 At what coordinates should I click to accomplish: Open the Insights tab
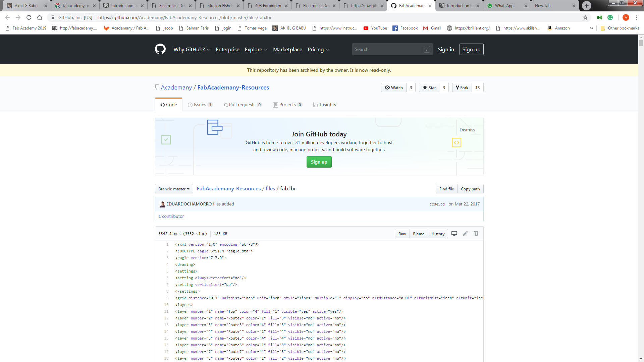[324, 105]
